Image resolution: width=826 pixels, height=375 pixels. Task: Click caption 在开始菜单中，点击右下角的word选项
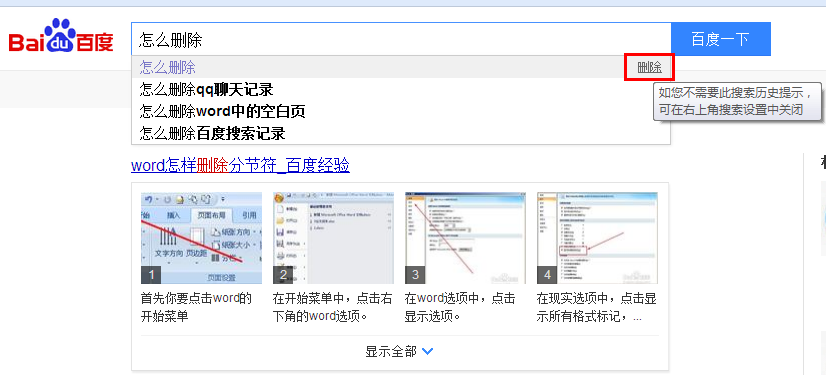click(x=333, y=308)
